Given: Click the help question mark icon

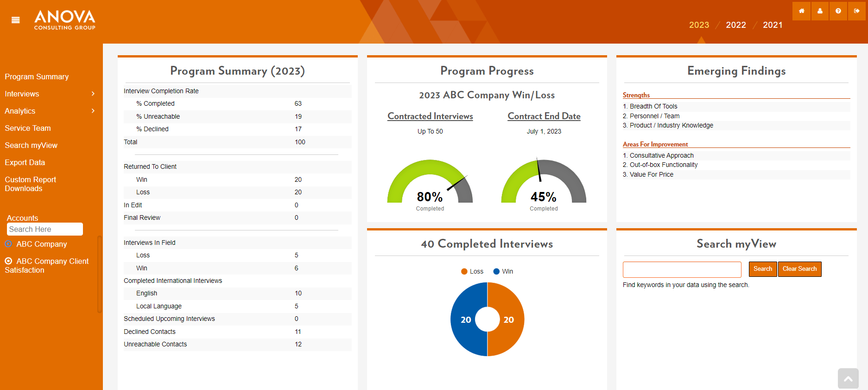Looking at the screenshot, I should pos(838,11).
